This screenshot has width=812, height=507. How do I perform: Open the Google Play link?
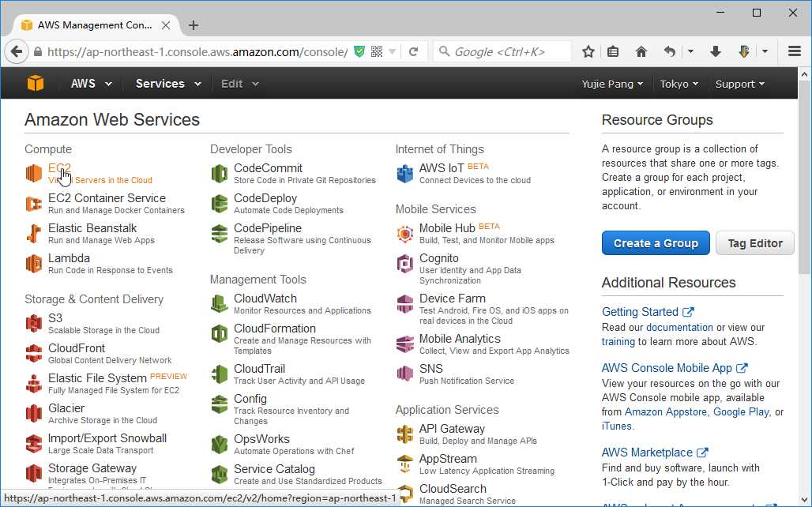(741, 411)
